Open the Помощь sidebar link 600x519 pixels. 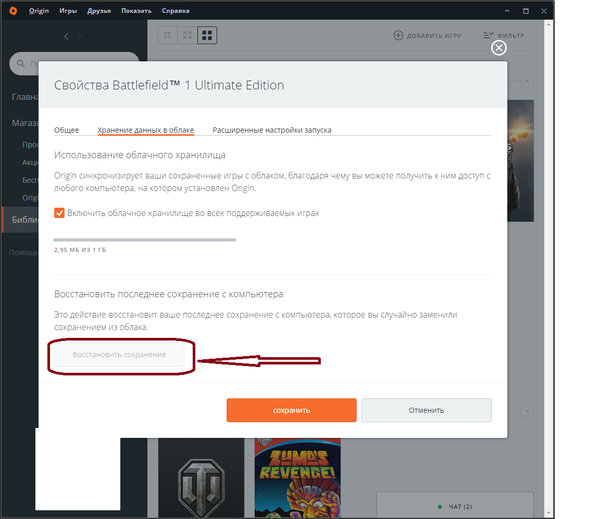pyautogui.click(x=23, y=253)
